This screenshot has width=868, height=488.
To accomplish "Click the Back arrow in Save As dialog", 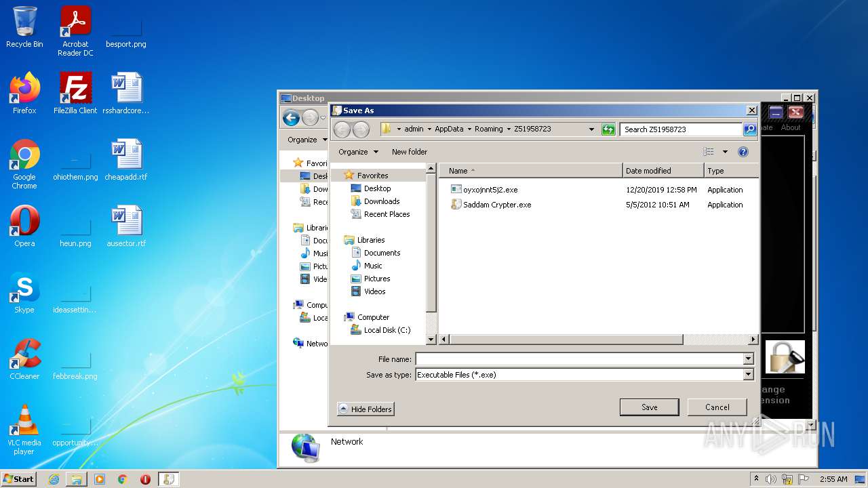I will pyautogui.click(x=342, y=129).
